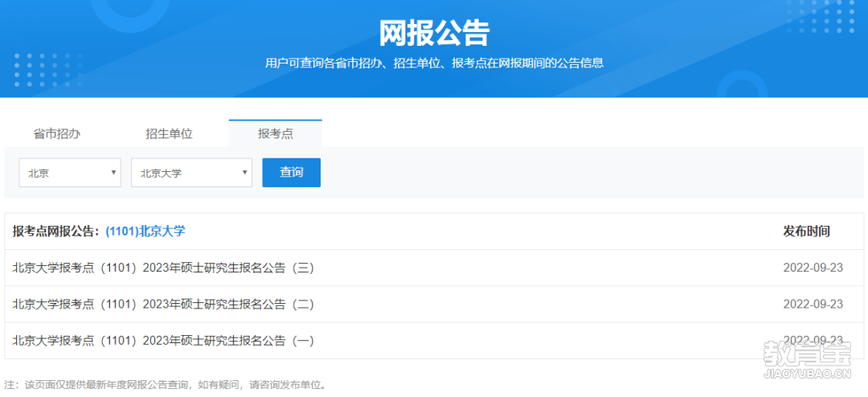Click the subtitle 用户可查询各省市招办 text
The width and height of the screenshot is (868, 397).
[434, 63]
